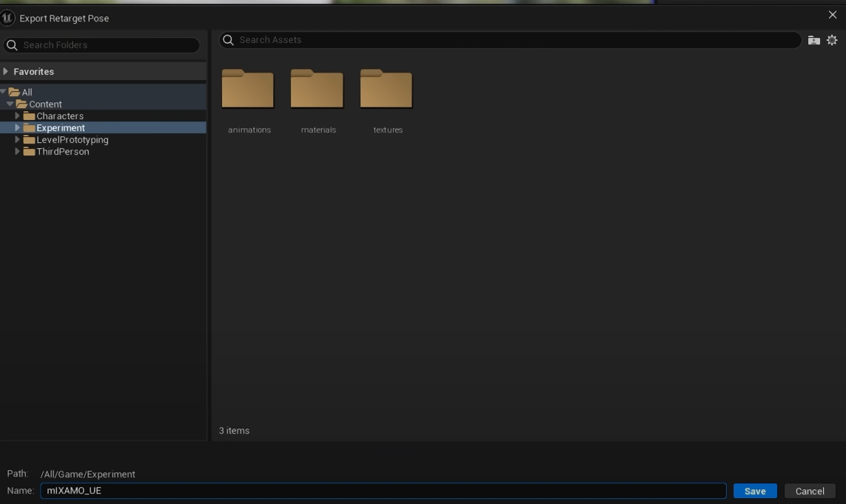Click the new folder icon beside Search Assets
Screen dimensions: 846x504
pos(813,40)
